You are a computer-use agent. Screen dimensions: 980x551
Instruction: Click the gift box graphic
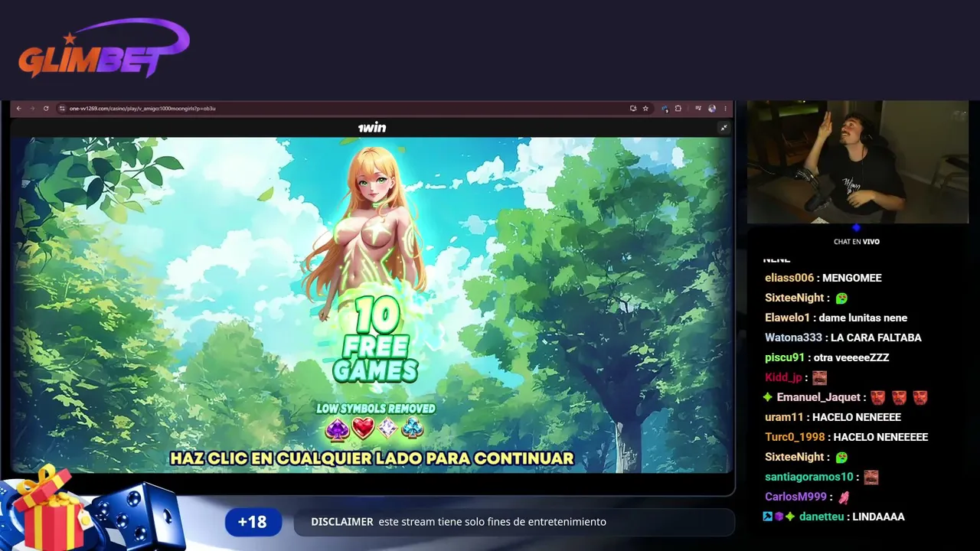[x=47, y=508]
